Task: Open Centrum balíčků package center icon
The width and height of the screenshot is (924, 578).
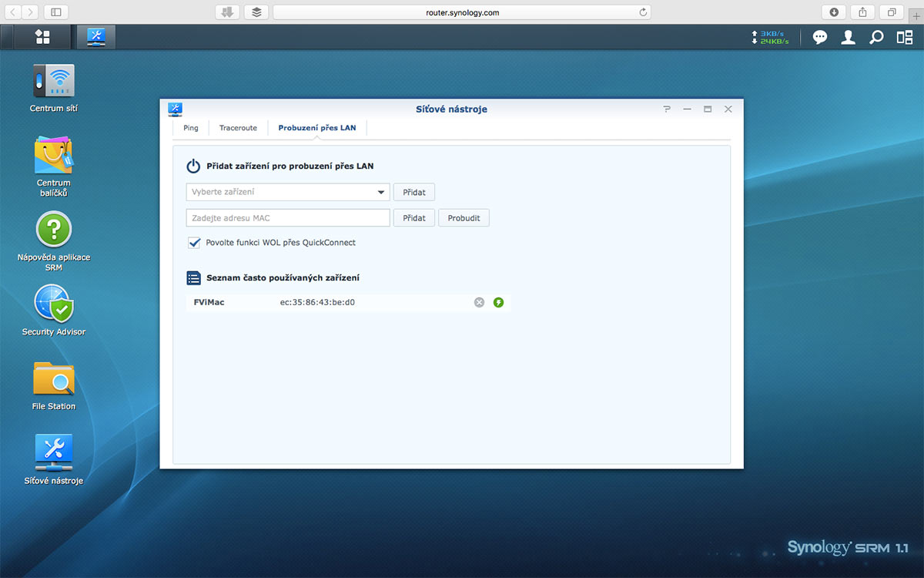Action: coord(53,156)
